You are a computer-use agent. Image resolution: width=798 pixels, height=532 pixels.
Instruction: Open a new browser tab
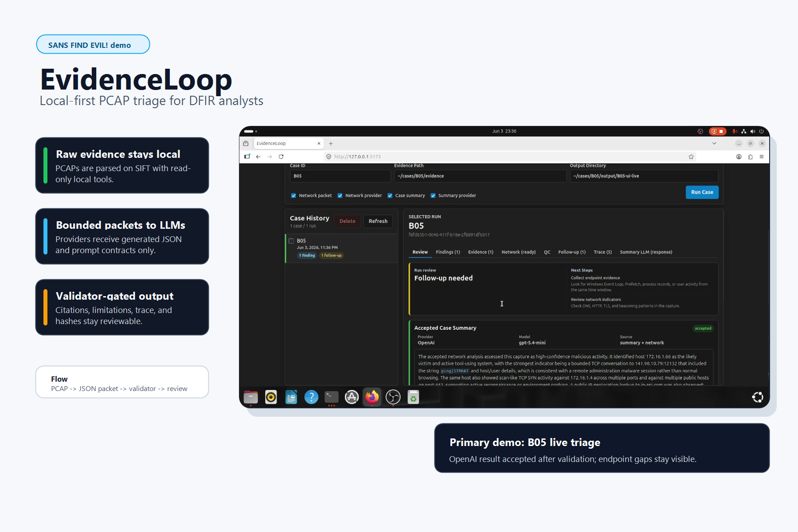[331, 144]
